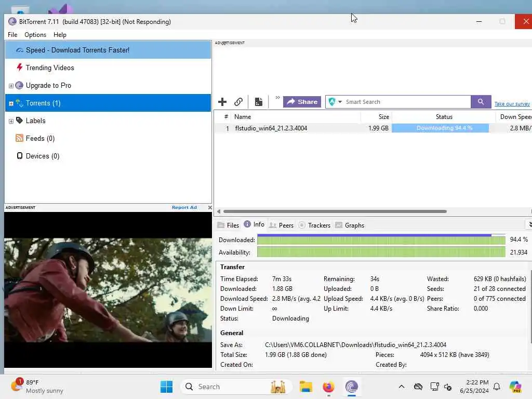Viewport: 532px width, 399px height.
Task: Switch to the Trackers tab
Action: (x=314, y=225)
